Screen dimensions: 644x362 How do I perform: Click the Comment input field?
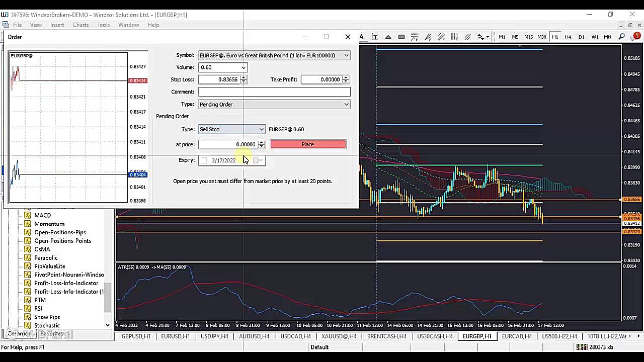pos(274,92)
